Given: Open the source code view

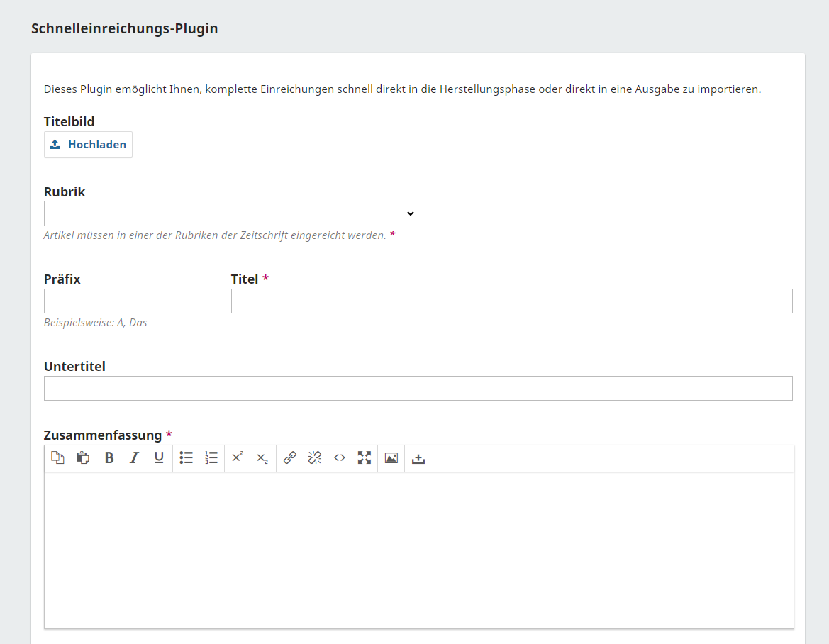Looking at the screenshot, I should point(340,458).
